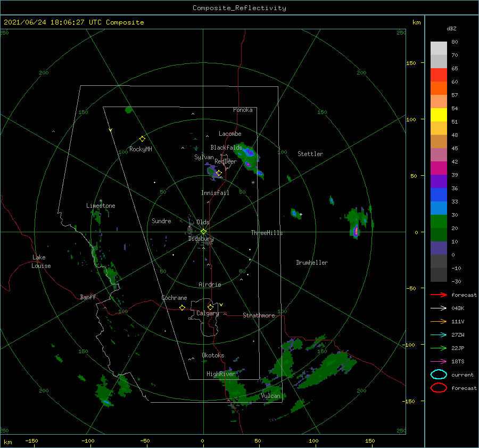The width and height of the screenshot is (479, 448).
Task: Pick the red swatch between 65 and 60 dBZ
Action: [x=439, y=75]
